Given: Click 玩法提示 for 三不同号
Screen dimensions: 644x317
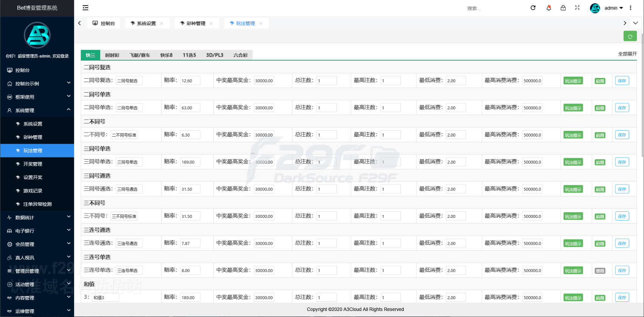Looking at the screenshot, I should (x=573, y=216).
